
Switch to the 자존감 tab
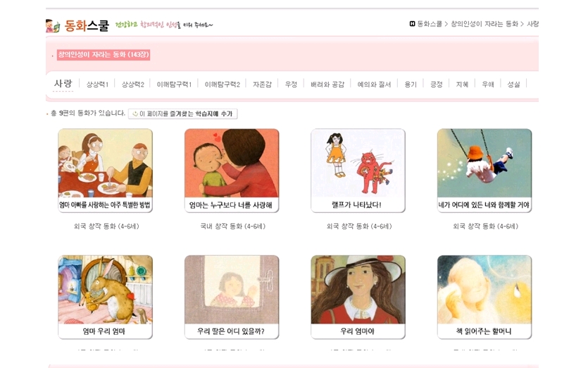click(262, 85)
